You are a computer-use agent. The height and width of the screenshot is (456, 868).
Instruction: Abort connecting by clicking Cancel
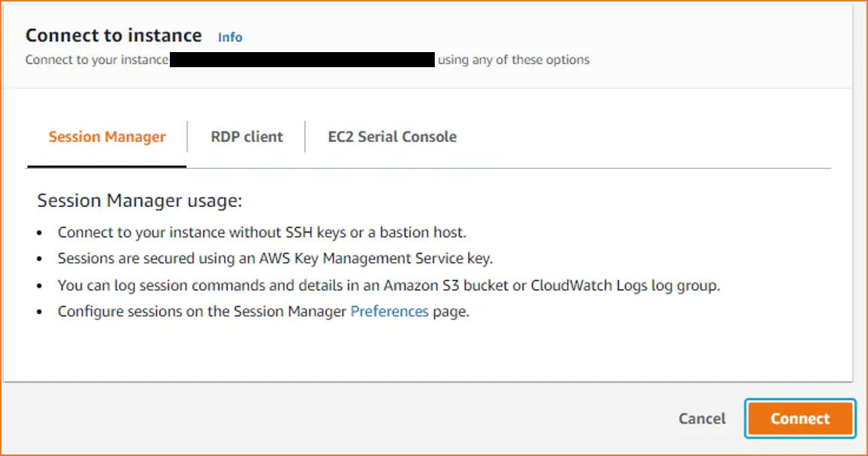coord(701,418)
